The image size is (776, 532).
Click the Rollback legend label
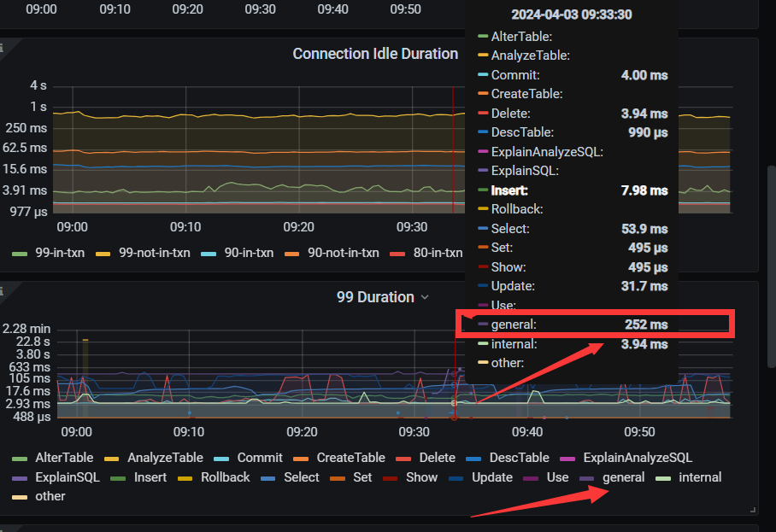tap(226, 477)
